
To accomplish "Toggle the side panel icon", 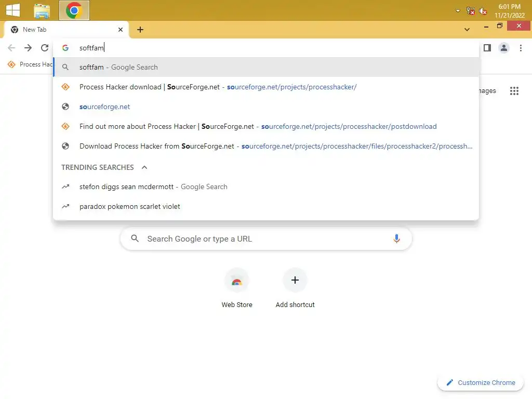I will (x=487, y=48).
